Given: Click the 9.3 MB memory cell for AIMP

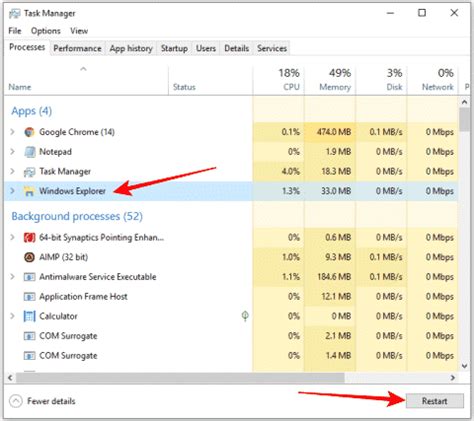Looking at the screenshot, I should [330, 257].
